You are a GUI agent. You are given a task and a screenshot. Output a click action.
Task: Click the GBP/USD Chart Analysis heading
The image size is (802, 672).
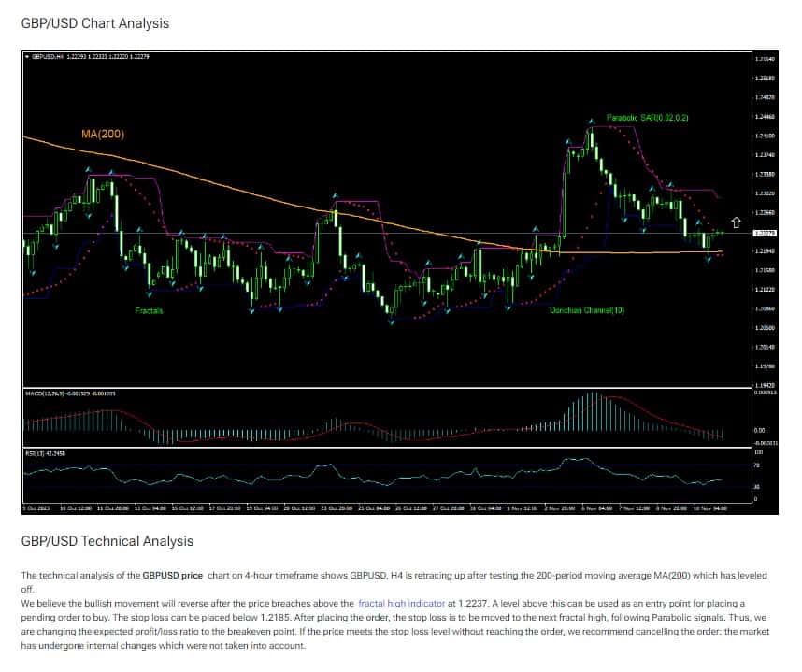(95, 23)
